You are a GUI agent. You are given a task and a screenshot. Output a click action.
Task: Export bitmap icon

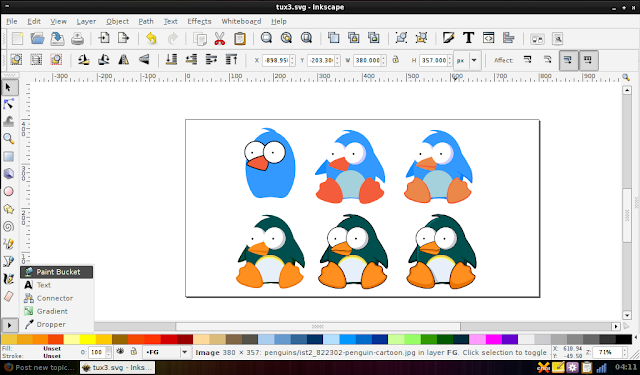(x=123, y=38)
